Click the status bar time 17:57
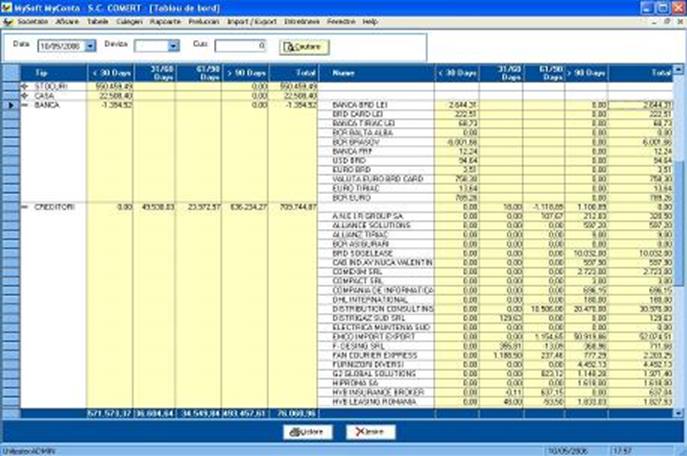Viewport: 687px width, 456px height. point(622,451)
